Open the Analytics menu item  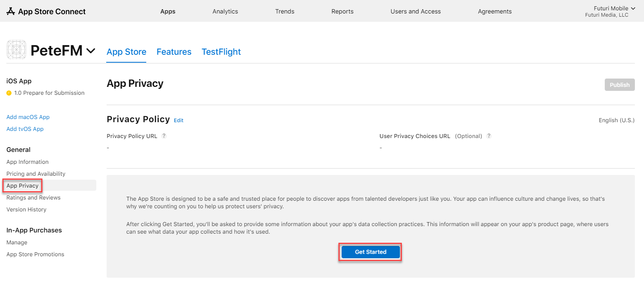[225, 12]
